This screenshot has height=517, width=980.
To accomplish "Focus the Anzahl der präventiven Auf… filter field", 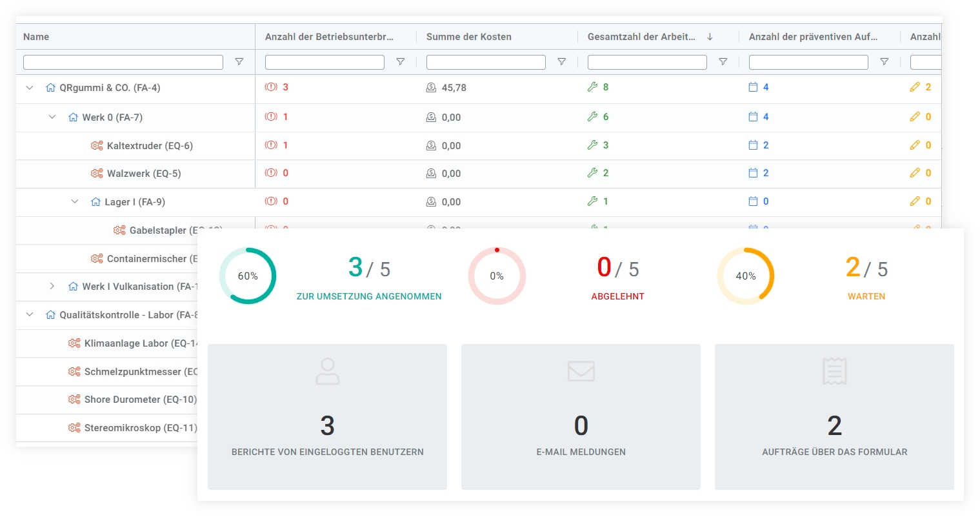I will coord(808,62).
